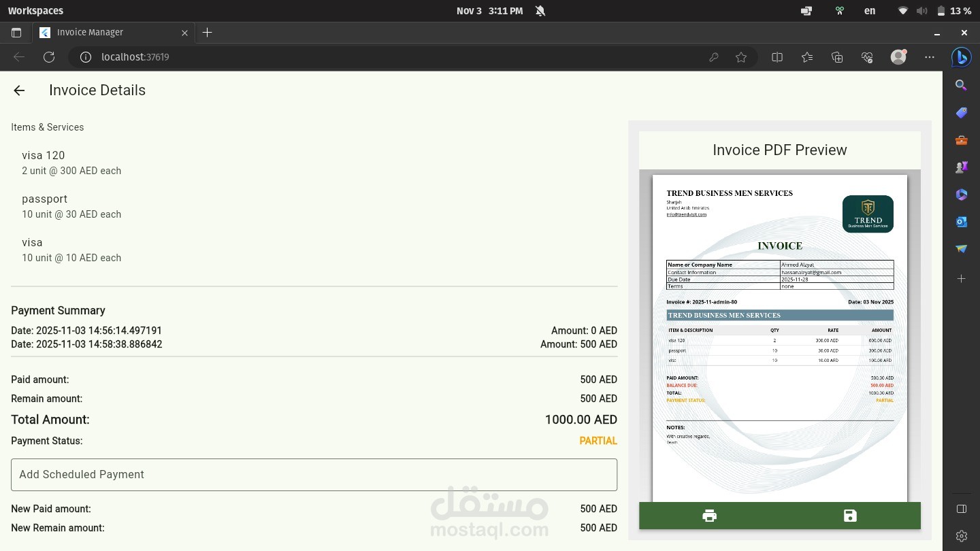Image resolution: width=980 pixels, height=551 pixels.
Task: Select the 'visa 120' item
Action: [44, 156]
